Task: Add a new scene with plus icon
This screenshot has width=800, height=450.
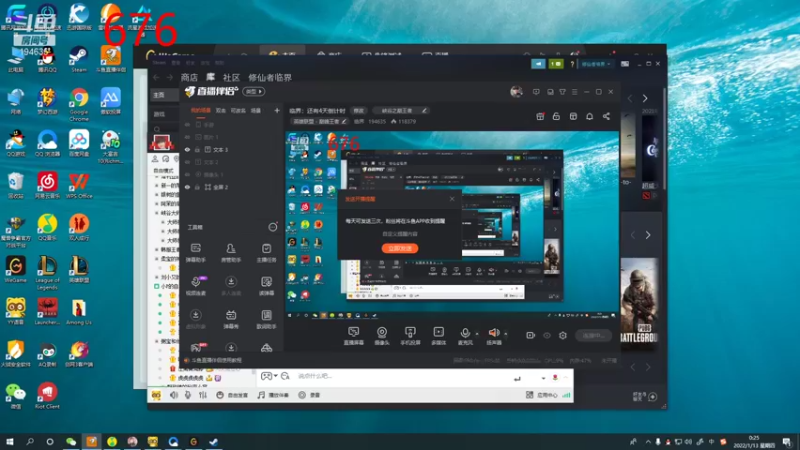Action: [277, 110]
